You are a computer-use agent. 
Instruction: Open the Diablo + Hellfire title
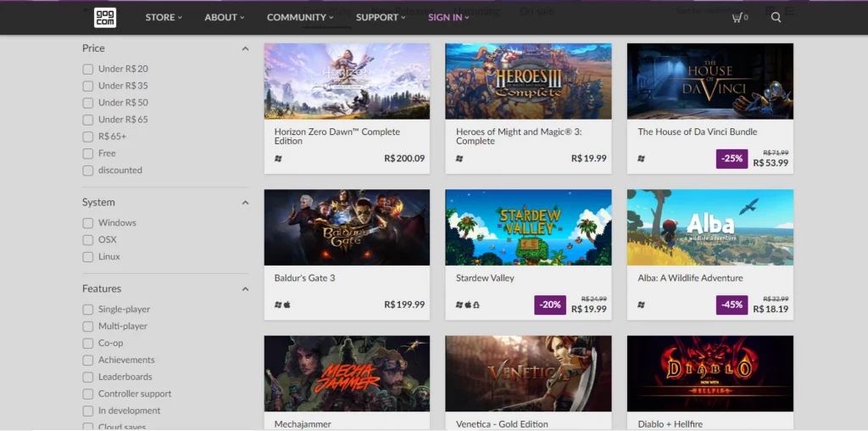pos(670,424)
